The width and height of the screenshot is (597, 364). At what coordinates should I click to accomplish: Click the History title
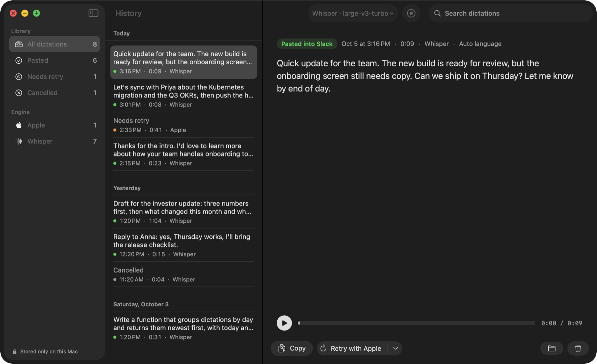[x=128, y=13]
